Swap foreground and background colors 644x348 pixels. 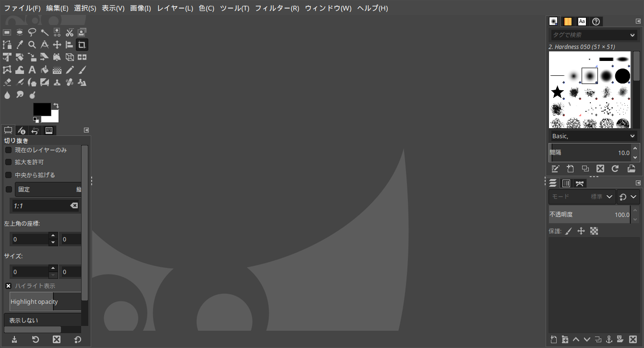(56, 105)
